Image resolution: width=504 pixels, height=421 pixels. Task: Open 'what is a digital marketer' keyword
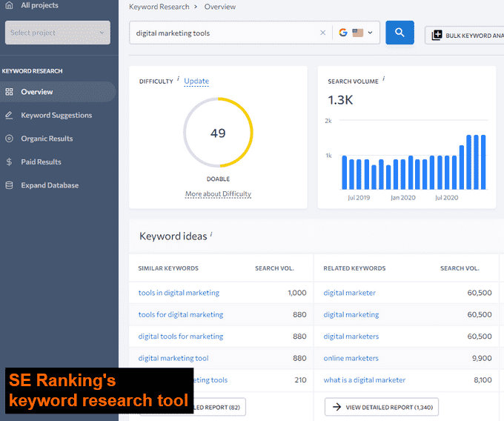point(365,380)
